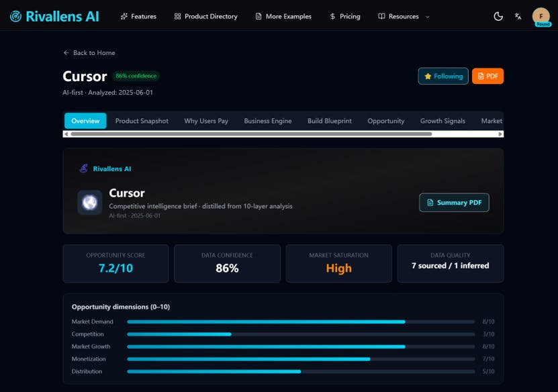Open the Growth Signals tab
This screenshot has height=392, width=558.
(x=443, y=121)
